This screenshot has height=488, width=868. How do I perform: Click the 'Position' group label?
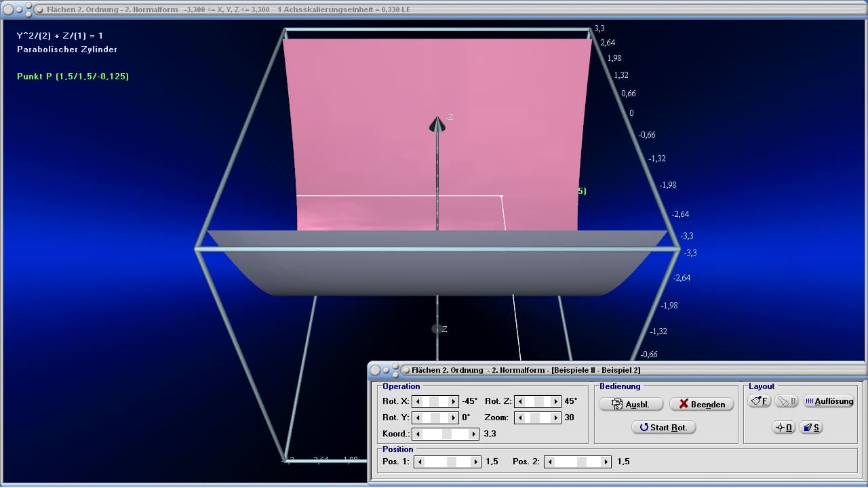pyautogui.click(x=397, y=449)
